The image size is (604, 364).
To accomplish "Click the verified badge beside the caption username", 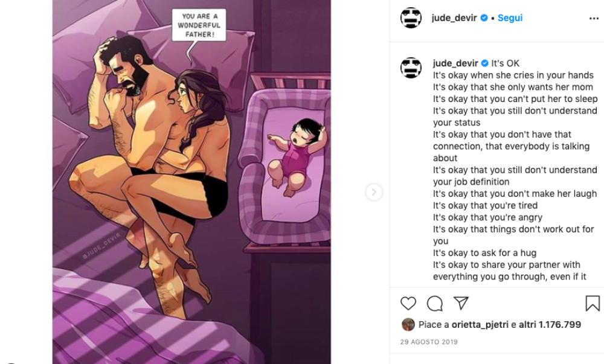I will (x=484, y=63).
